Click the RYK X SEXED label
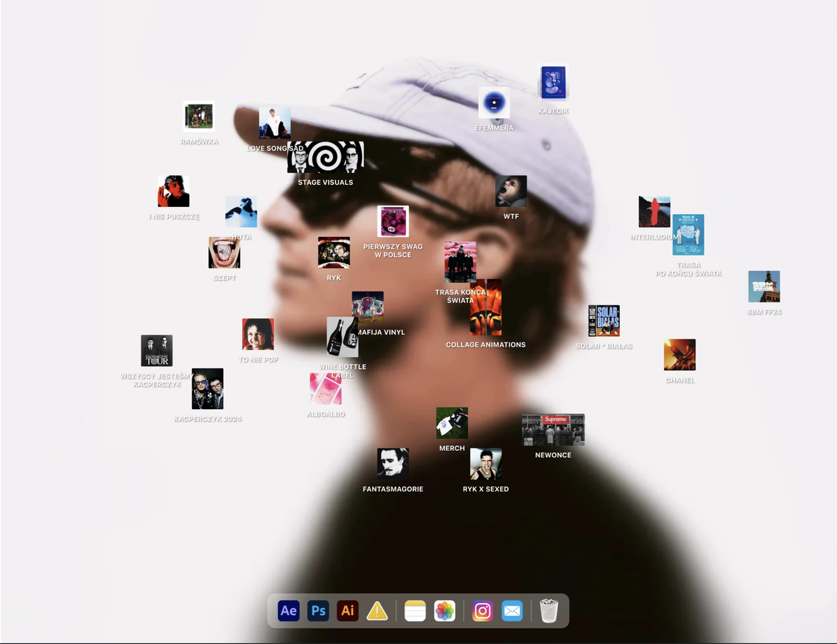This screenshot has height=644, width=837. coord(485,489)
